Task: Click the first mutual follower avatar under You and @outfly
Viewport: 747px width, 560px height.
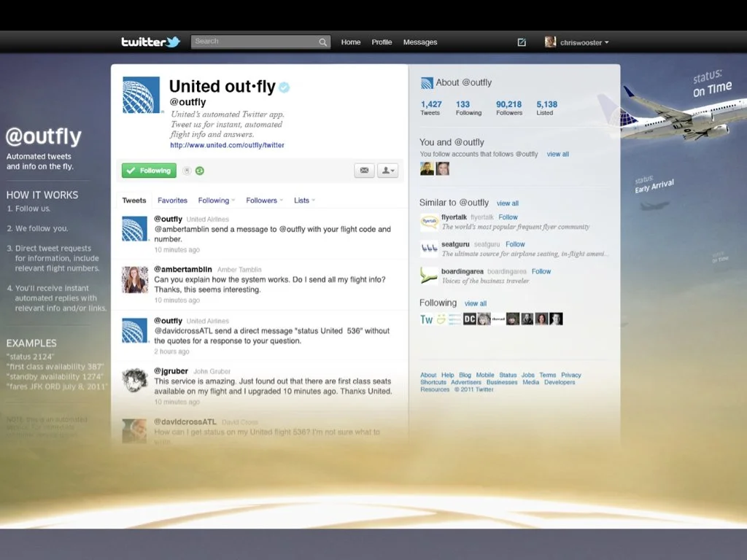Action: (427, 168)
